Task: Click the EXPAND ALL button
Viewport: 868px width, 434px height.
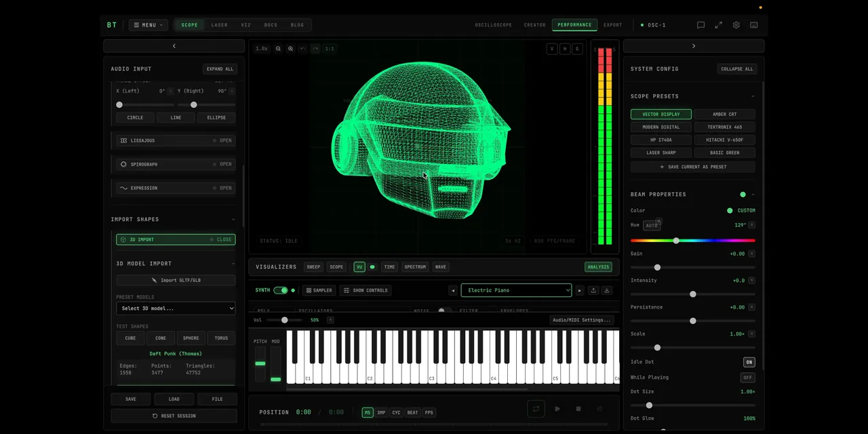Action: coord(220,69)
